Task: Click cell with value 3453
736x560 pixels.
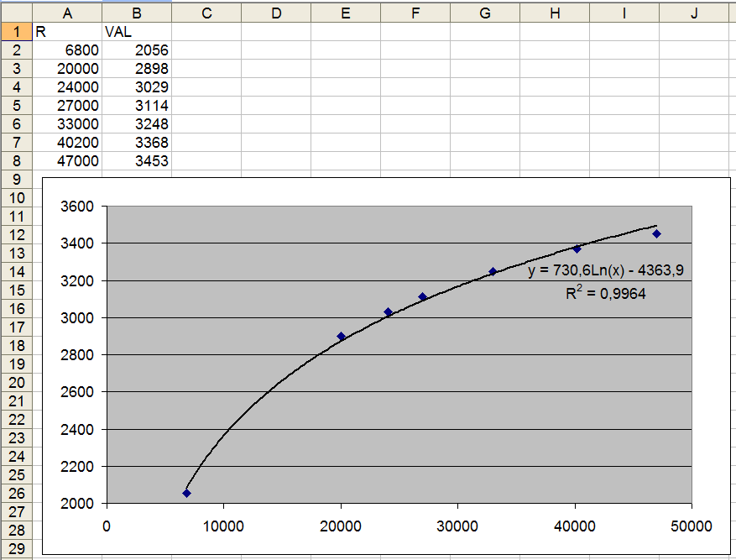Action: click(x=137, y=160)
